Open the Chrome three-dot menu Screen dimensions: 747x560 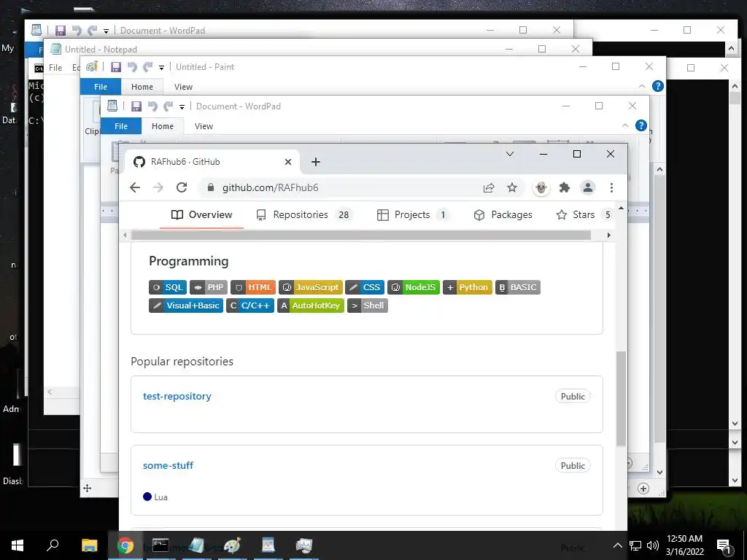click(x=612, y=187)
